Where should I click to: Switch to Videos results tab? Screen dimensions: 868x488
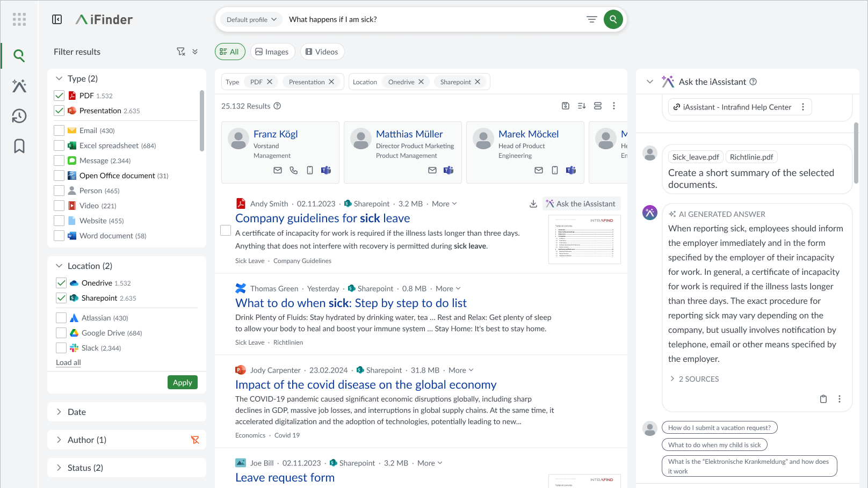pos(322,52)
